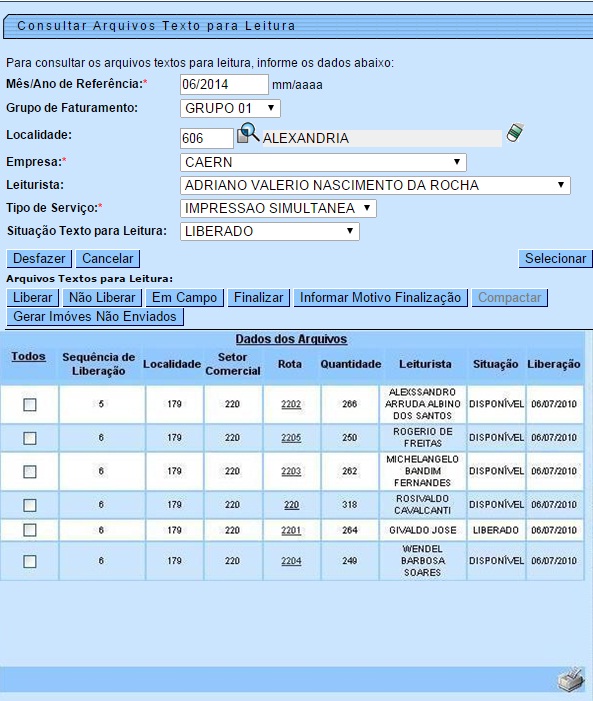Tick checkbox for rota 2204 row
Viewport: 593px width, 701px height.
30,562
